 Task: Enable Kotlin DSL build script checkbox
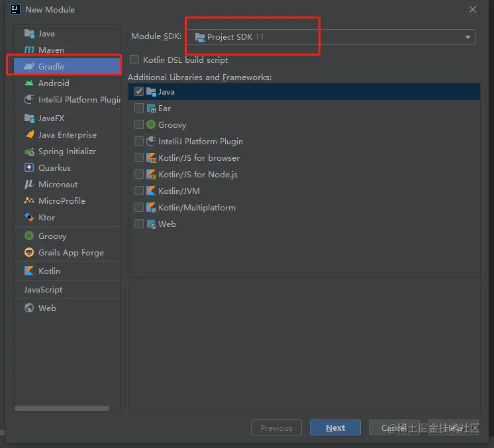pos(134,60)
